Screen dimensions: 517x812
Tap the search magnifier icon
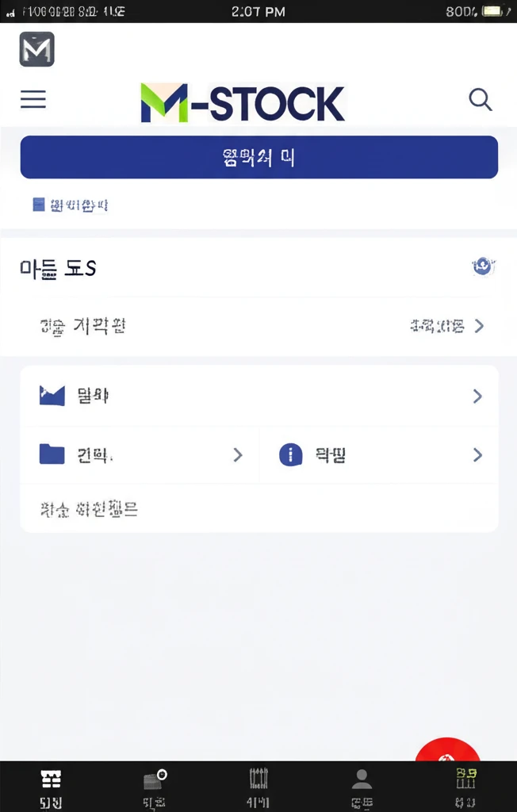pyautogui.click(x=481, y=99)
